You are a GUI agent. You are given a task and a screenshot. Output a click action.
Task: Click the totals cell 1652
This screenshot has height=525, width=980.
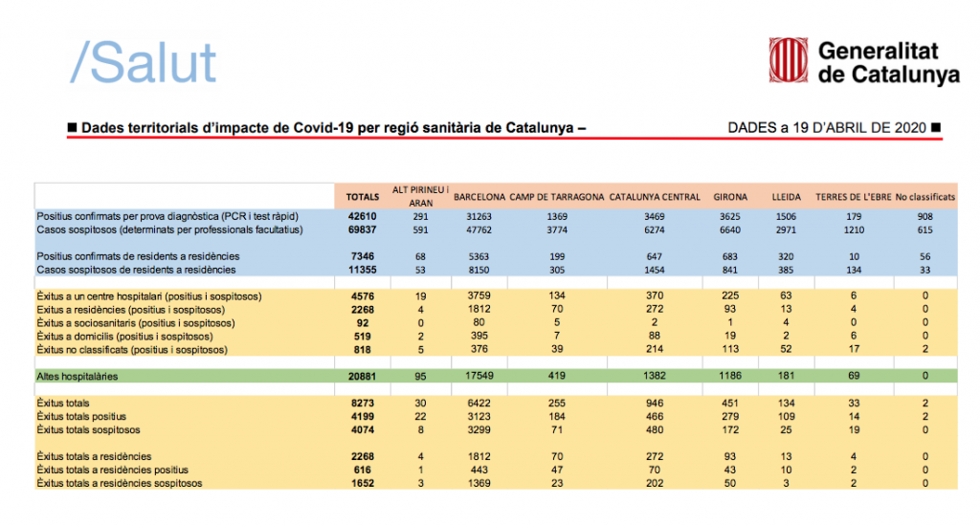pyautogui.click(x=363, y=483)
